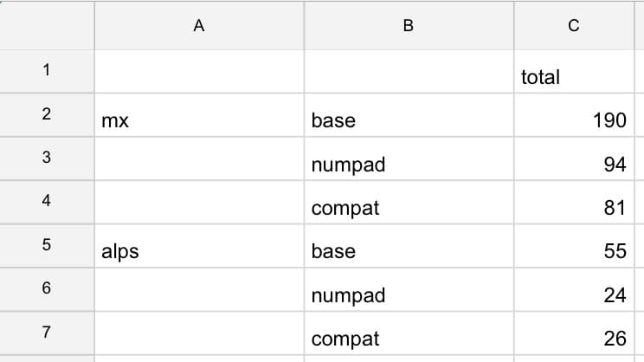
Task: Select column C header
Action: (573, 26)
